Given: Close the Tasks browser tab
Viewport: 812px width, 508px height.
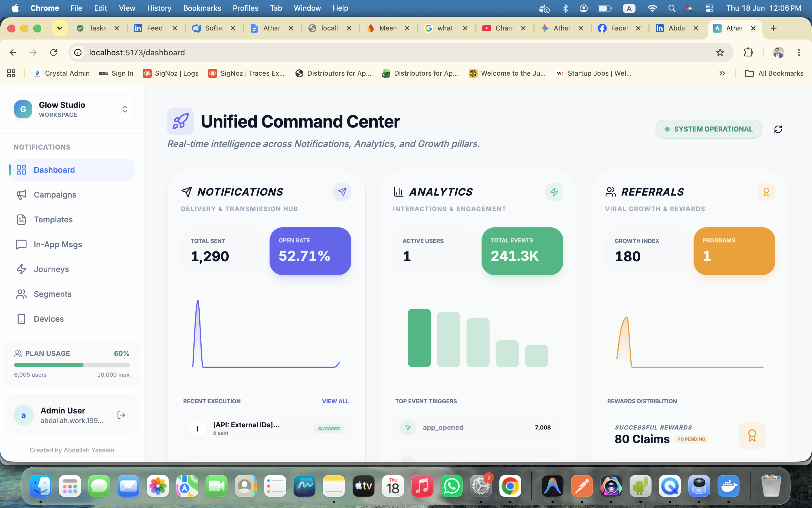Looking at the screenshot, I should click(117, 28).
